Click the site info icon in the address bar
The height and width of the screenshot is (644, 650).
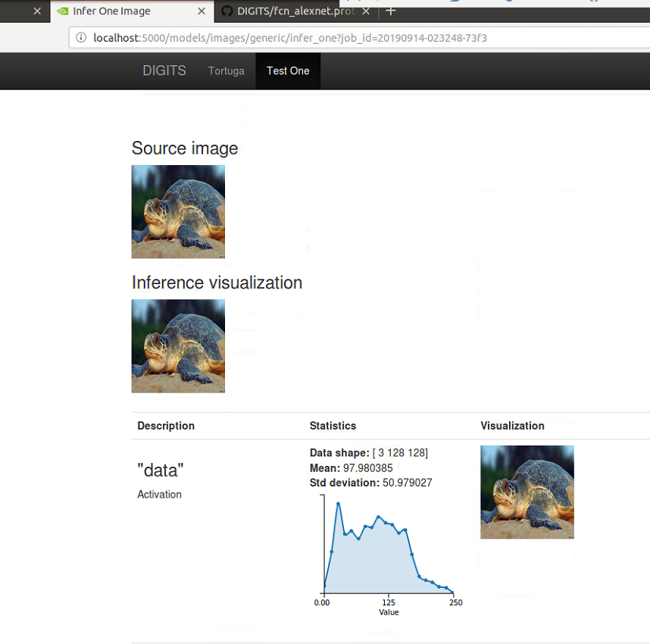81,37
